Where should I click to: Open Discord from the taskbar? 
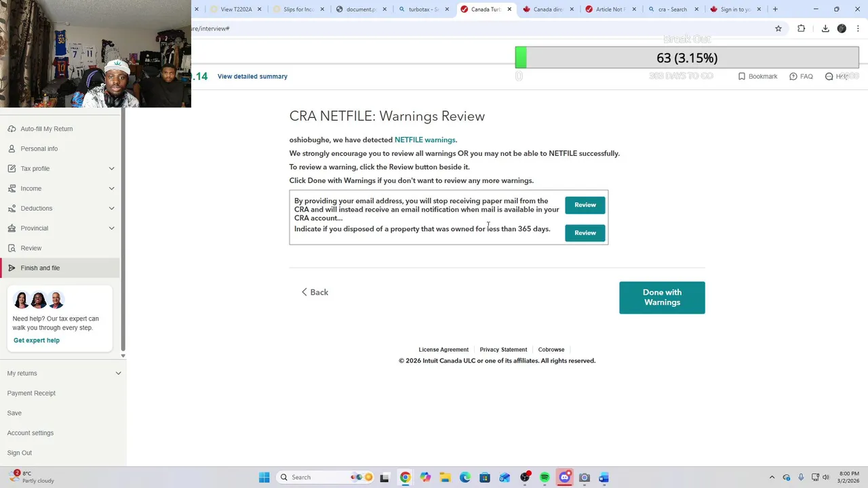point(564,477)
